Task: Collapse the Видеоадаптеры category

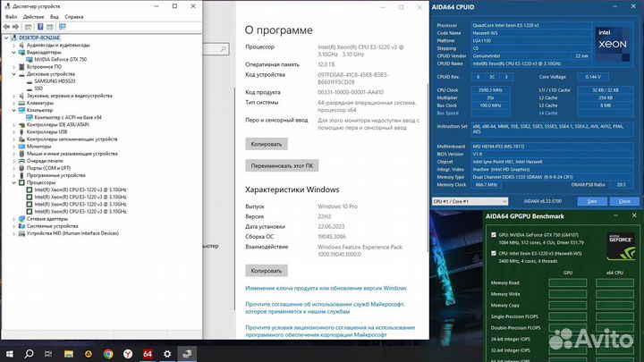Action: [x=14, y=53]
